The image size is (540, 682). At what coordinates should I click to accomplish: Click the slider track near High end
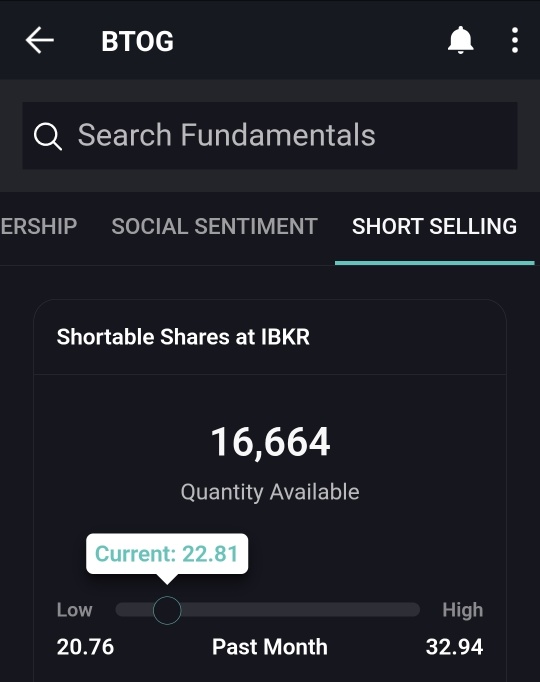pyautogui.click(x=400, y=610)
